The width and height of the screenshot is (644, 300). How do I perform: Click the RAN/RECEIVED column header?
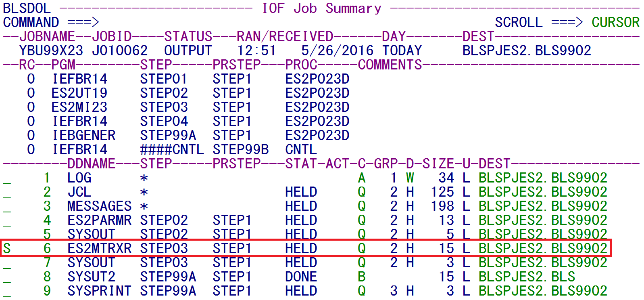[285, 37]
